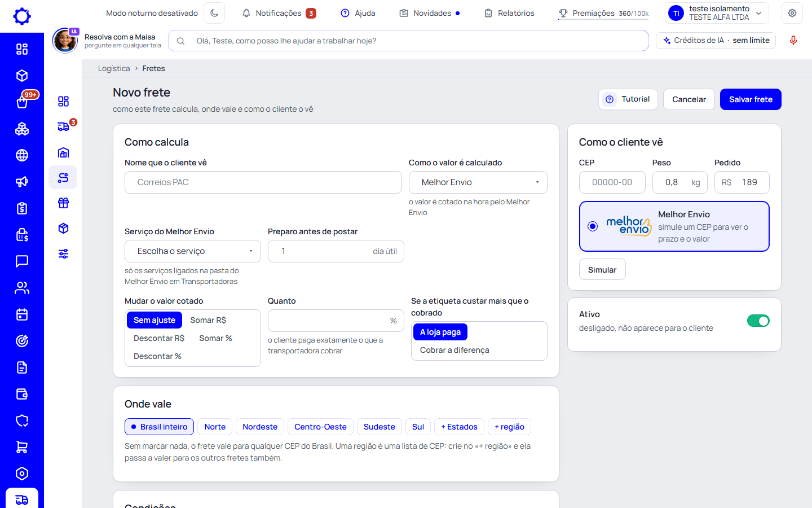Toggle night mode moon icon
Image resolution: width=812 pixels, height=508 pixels.
click(x=214, y=13)
